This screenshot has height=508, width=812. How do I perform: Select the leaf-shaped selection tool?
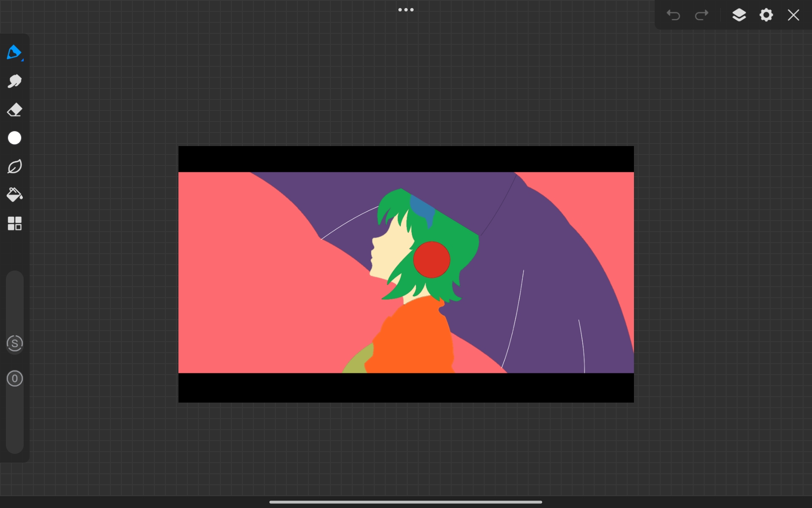click(14, 166)
